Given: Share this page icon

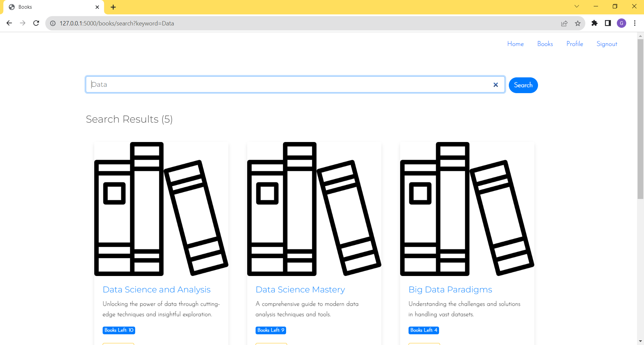Looking at the screenshot, I should point(564,23).
